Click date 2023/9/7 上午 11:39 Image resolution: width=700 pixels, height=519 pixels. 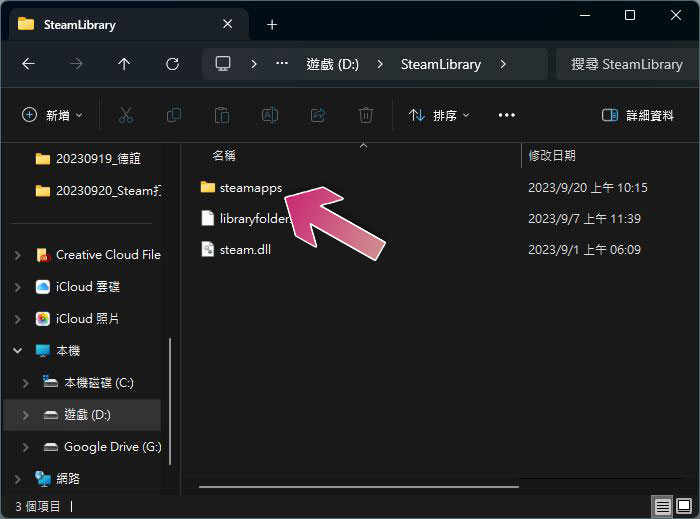point(584,219)
